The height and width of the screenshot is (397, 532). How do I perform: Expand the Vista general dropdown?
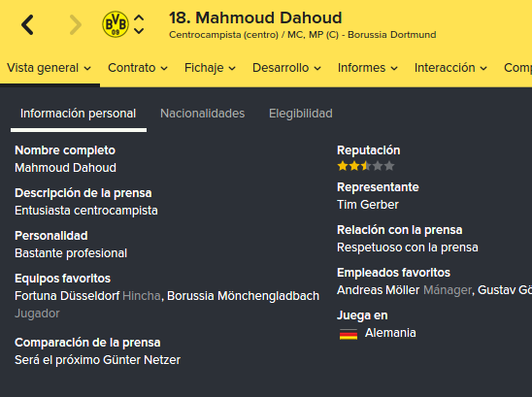(x=49, y=68)
